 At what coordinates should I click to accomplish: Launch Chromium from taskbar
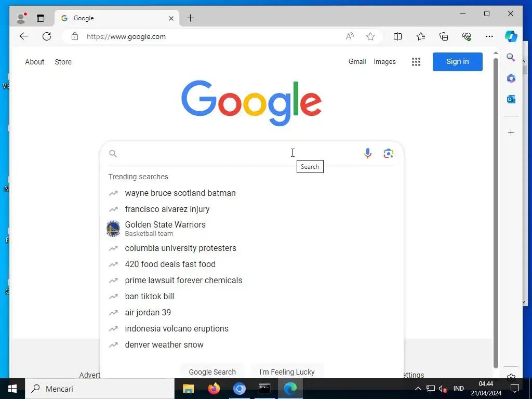pyautogui.click(x=239, y=389)
